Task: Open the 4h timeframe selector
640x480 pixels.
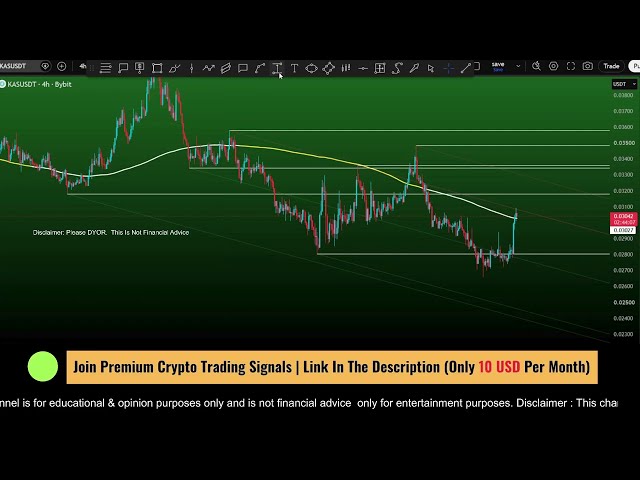Action: [83, 66]
